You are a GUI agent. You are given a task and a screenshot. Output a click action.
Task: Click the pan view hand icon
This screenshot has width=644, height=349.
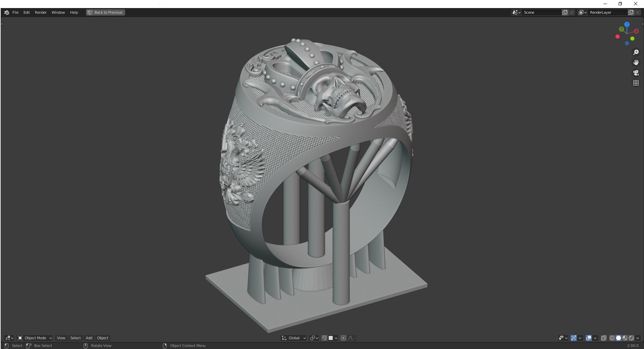tap(636, 62)
